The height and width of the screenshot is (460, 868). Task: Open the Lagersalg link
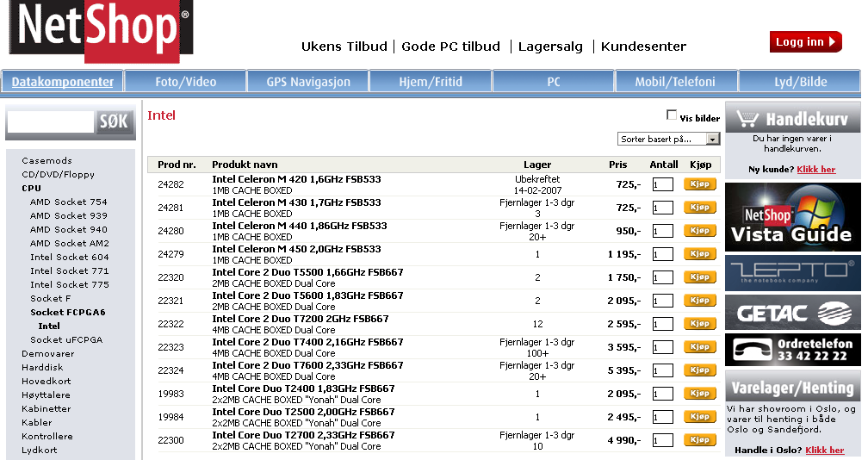(x=550, y=47)
